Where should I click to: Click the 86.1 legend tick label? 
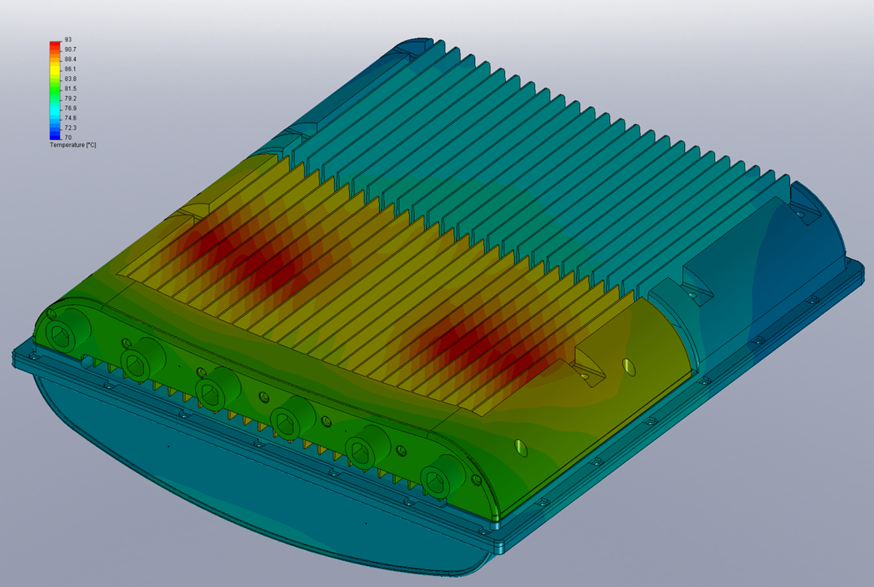click(x=70, y=69)
